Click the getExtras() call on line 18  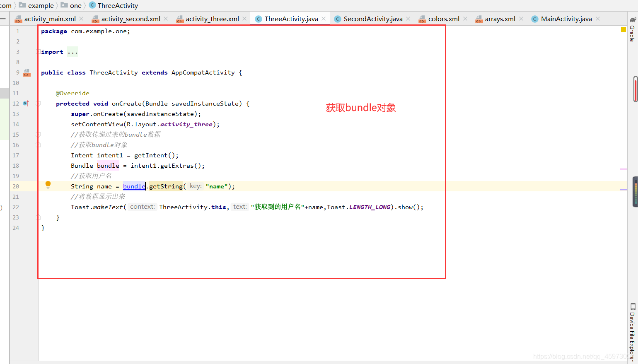pos(181,166)
